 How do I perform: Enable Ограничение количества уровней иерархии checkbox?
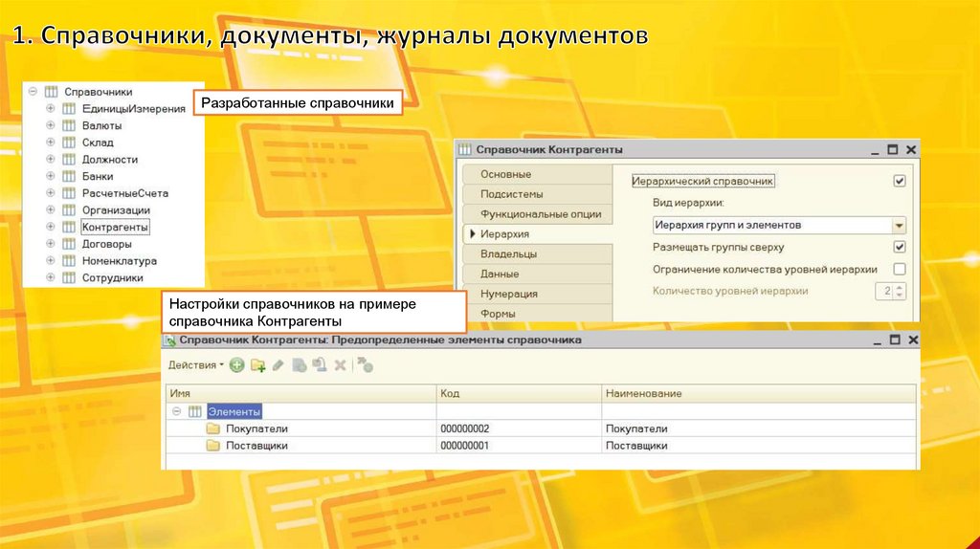pyautogui.click(x=900, y=269)
